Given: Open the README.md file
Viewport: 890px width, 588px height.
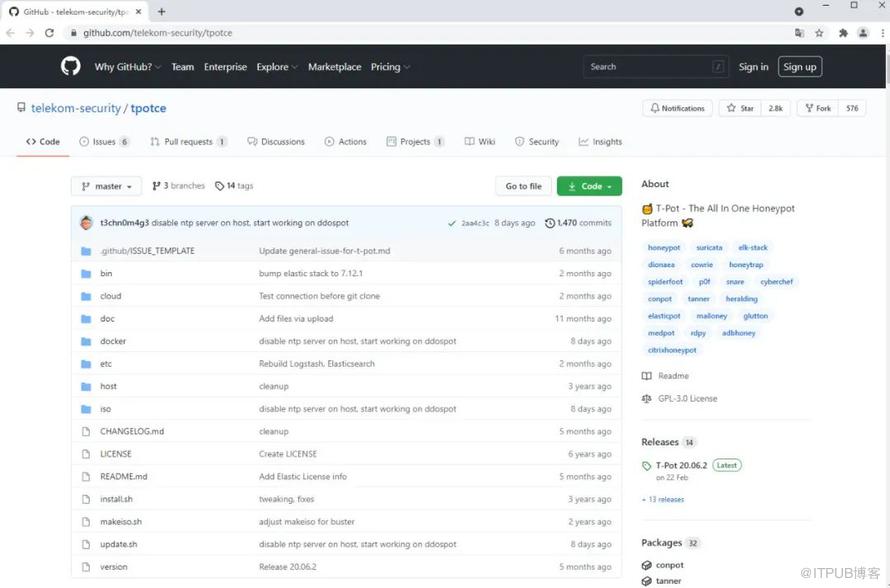Looking at the screenshot, I should click(123, 477).
